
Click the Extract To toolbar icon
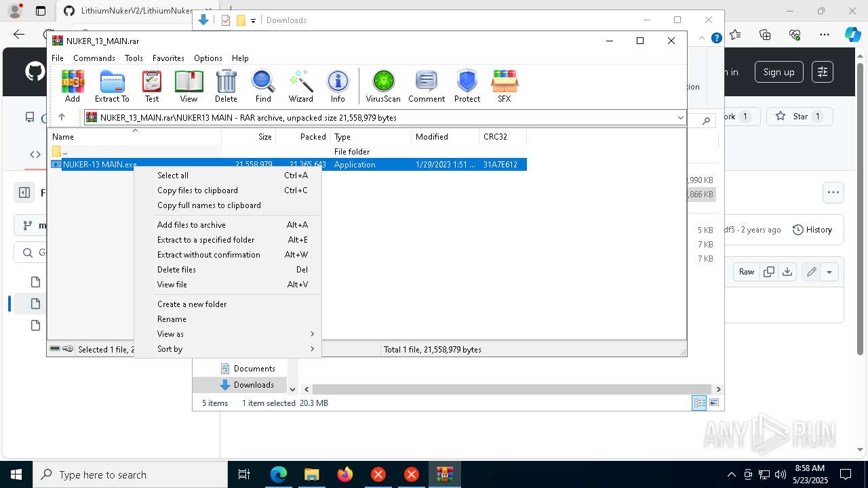(x=112, y=86)
